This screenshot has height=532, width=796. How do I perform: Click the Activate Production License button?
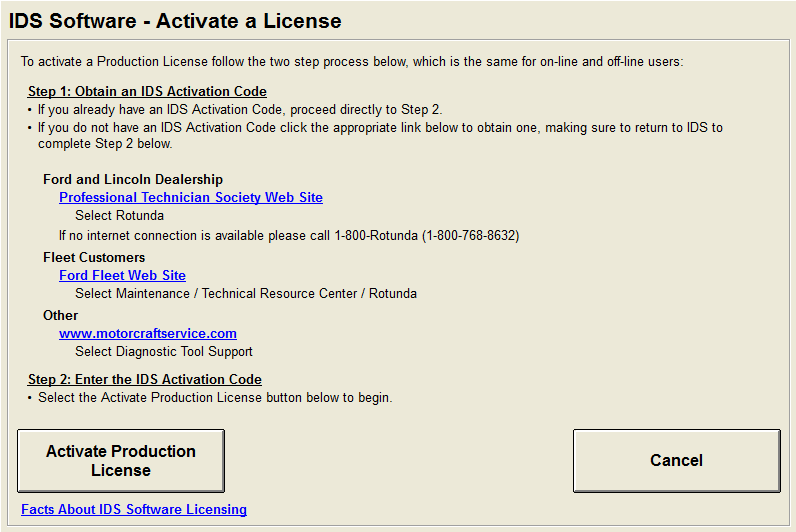121,460
